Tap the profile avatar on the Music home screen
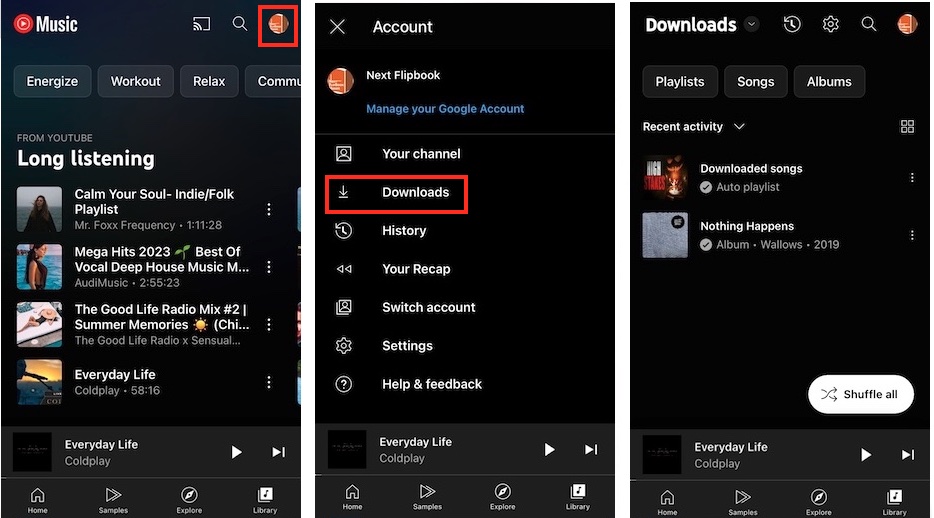The image size is (934, 518). click(x=278, y=24)
